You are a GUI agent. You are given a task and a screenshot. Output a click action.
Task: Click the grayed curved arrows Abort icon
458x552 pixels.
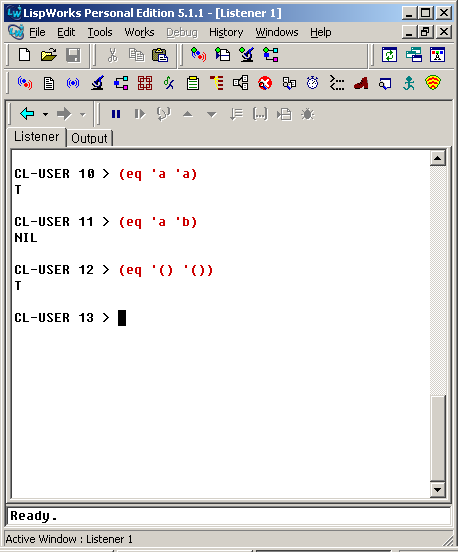[x=164, y=114]
